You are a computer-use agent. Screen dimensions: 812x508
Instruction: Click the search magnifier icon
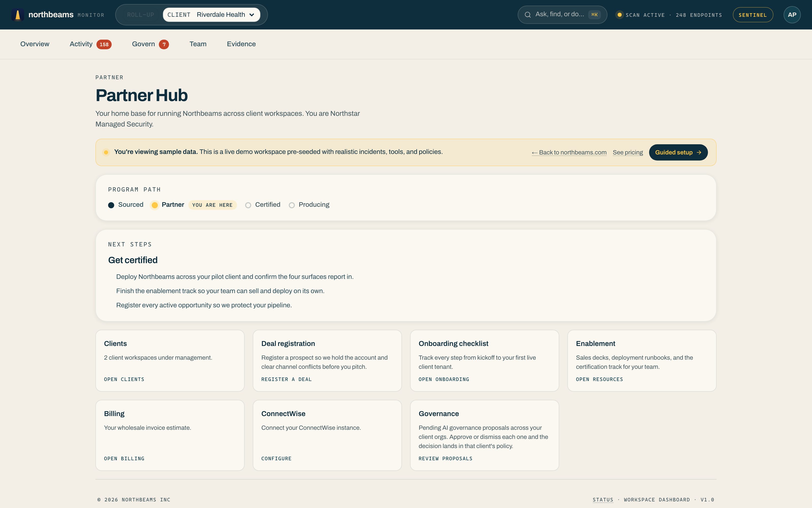528,15
